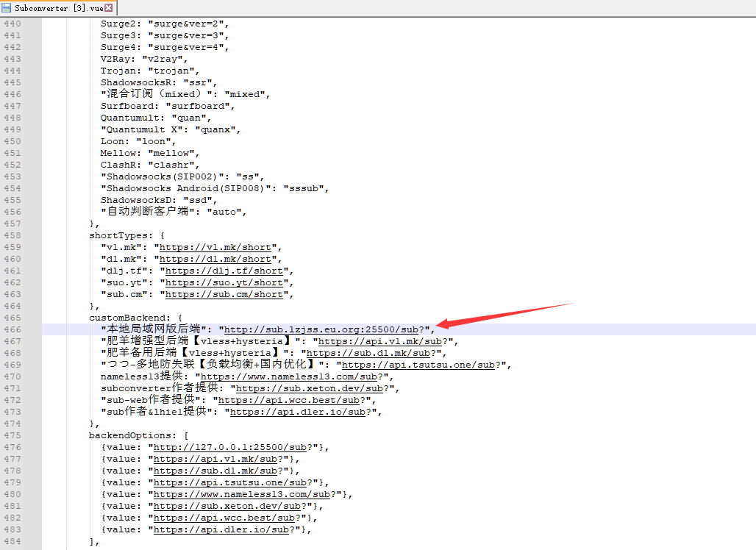Open sub.d1.mk link on line 478

click(215, 471)
